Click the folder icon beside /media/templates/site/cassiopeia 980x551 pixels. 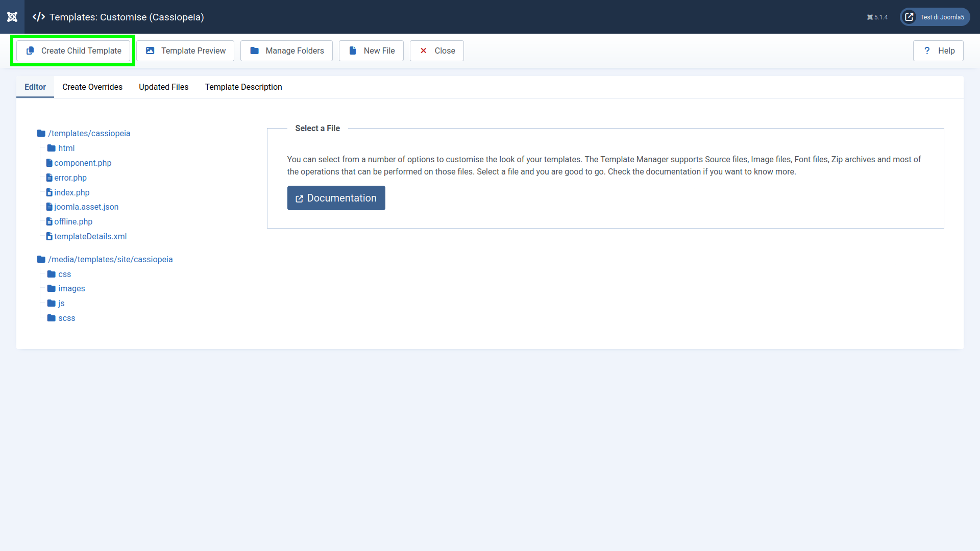41,259
